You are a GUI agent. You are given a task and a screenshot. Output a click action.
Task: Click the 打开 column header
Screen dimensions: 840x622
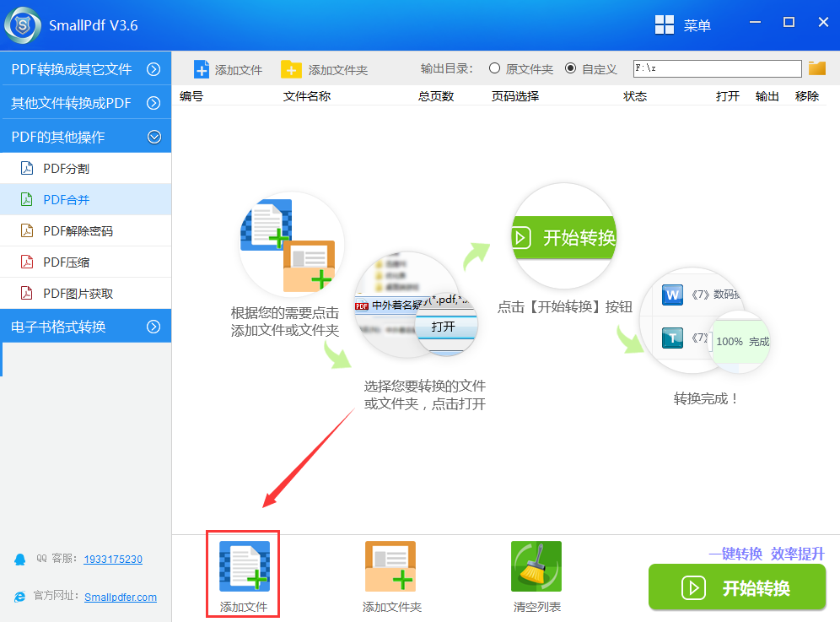pos(728,96)
